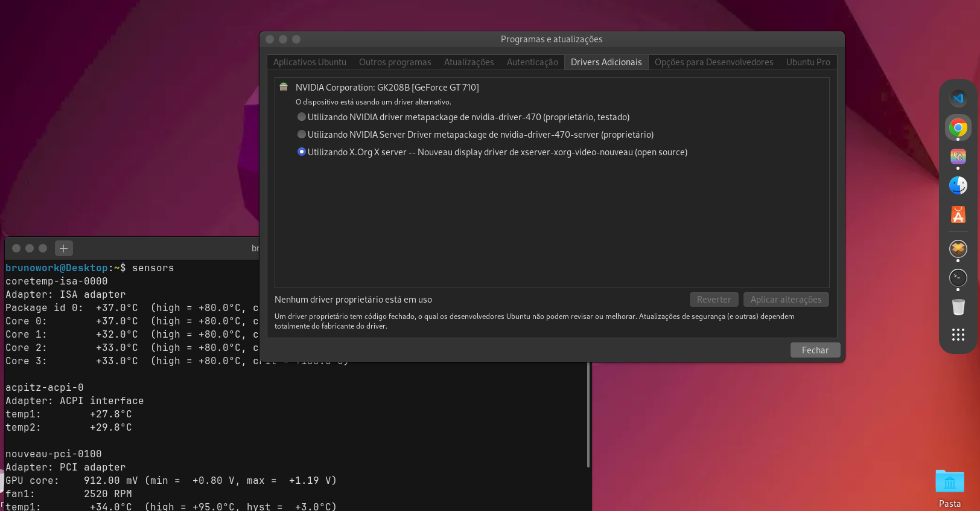This screenshot has width=980, height=511.
Task: Open Google Chrome from the dock
Action: click(x=958, y=127)
